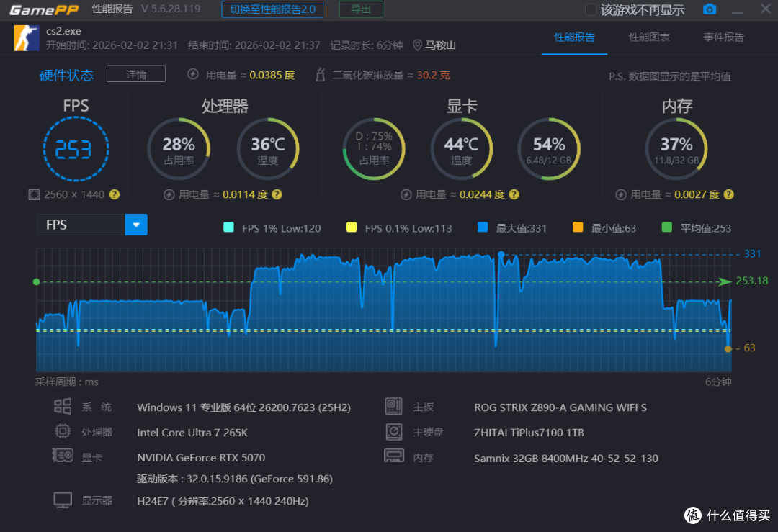The height and width of the screenshot is (532, 778).
Task: Switch to the 事件报告 tab
Action: 723,37
